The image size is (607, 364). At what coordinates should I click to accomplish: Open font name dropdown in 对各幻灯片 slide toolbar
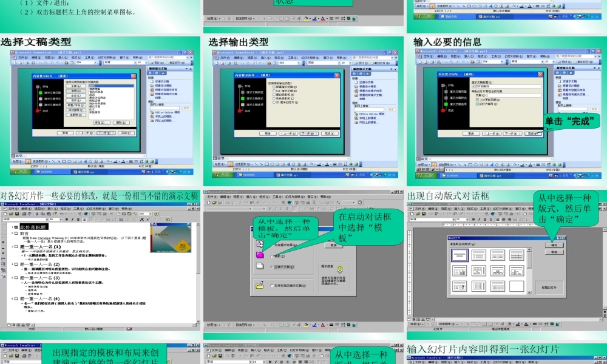(x=46, y=220)
